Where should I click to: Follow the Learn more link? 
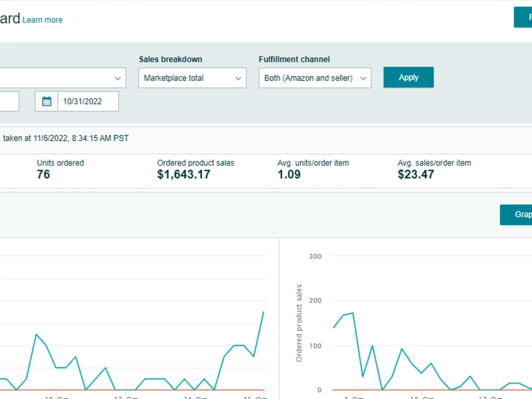click(x=43, y=20)
